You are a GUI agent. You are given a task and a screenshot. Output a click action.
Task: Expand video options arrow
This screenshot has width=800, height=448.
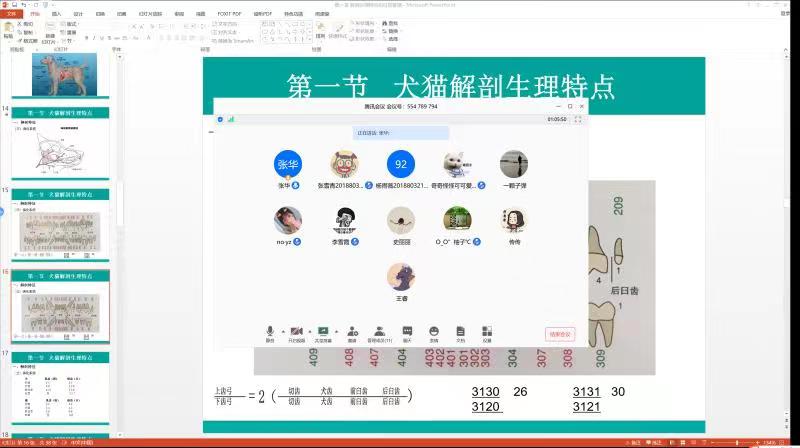(309, 330)
